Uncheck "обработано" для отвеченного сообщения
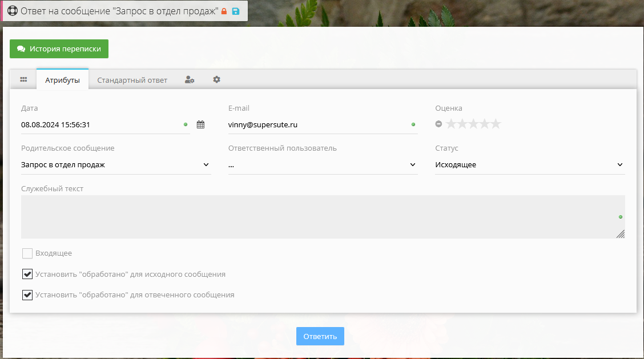Image resolution: width=644 pixels, height=359 pixels. pyautogui.click(x=27, y=295)
